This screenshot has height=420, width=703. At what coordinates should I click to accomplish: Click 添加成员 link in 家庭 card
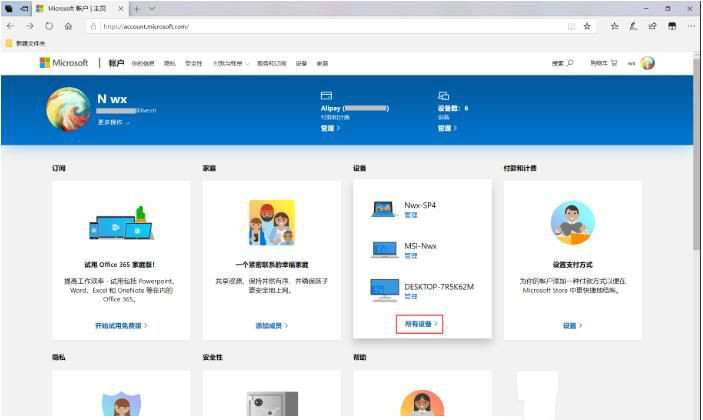tap(272, 325)
